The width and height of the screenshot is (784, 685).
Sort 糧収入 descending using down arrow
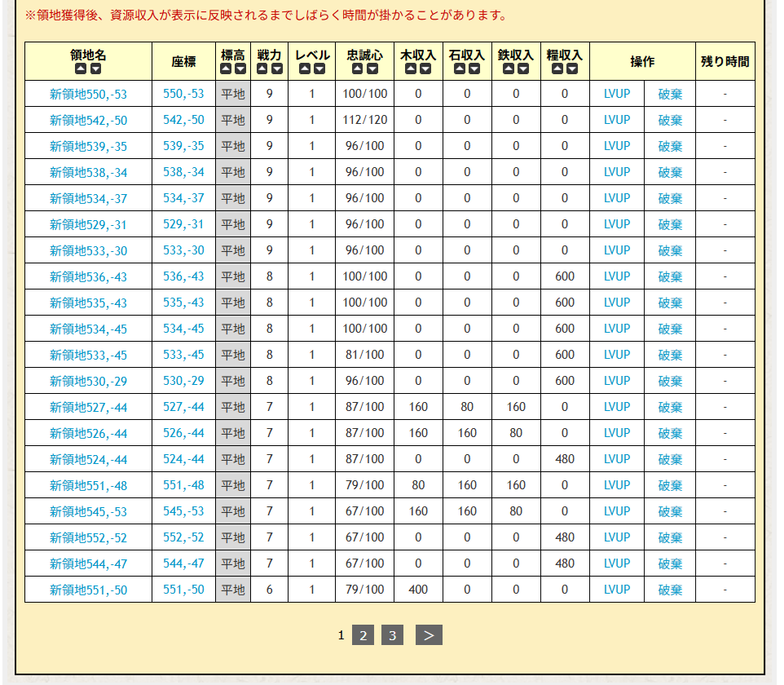[572, 69]
